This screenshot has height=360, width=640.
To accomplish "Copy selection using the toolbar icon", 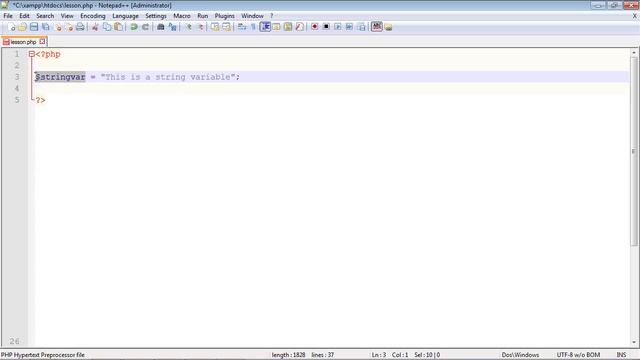I will pos(107,27).
